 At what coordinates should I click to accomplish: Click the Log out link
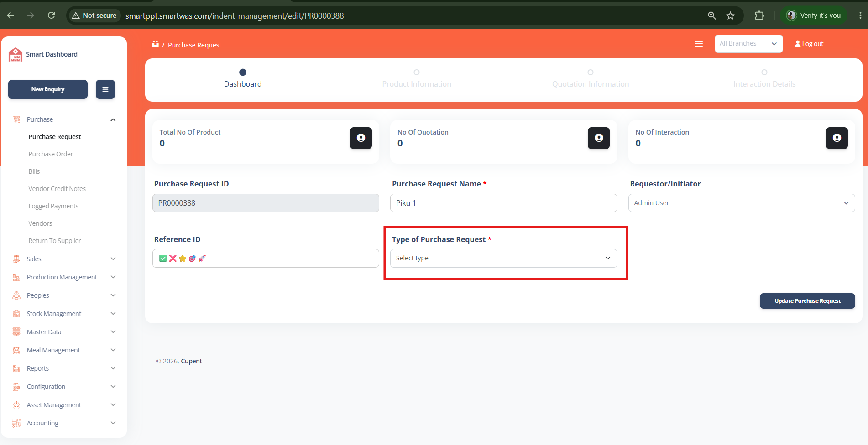pos(809,44)
